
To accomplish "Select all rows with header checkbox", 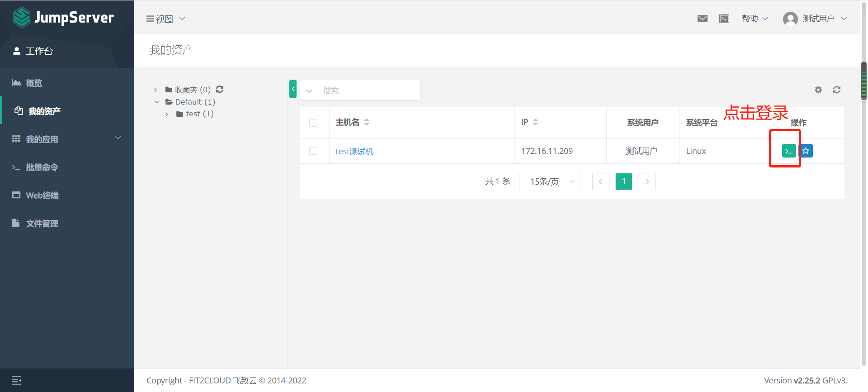I will (313, 123).
